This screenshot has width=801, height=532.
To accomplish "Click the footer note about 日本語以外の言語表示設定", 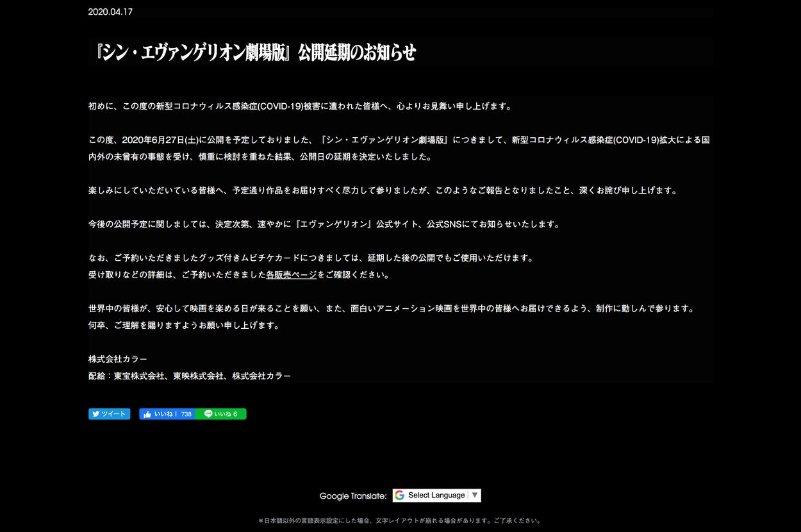I will point(400,520).
